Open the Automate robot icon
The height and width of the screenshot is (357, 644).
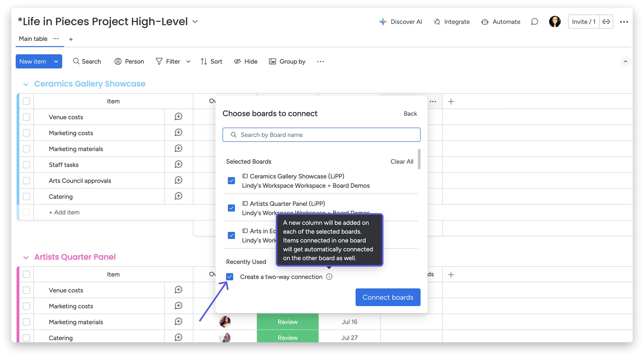pyautogui.click(x=485, y=22)
